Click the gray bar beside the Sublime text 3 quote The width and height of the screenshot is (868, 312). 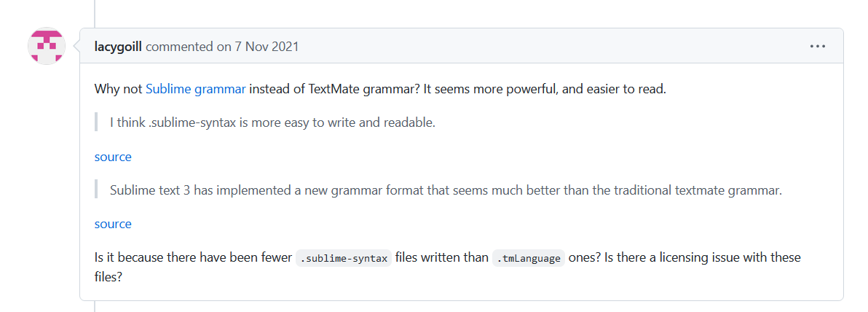[x=96, y=190]
